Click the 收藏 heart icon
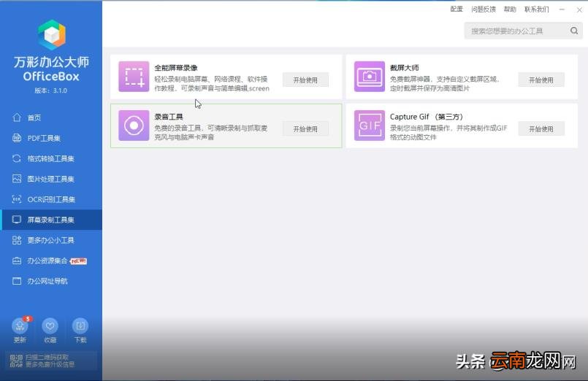The image size is (588, 381). point(50,326)
